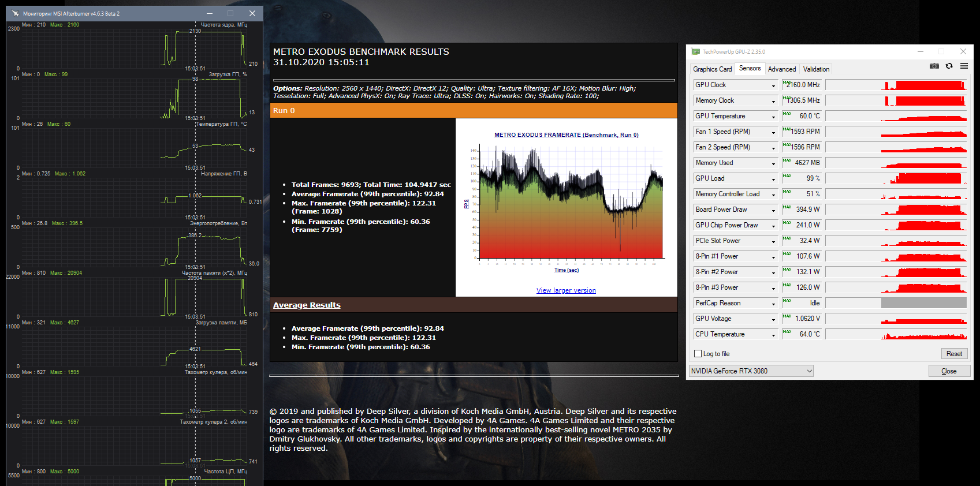Image resolution: width=980 pixels, height=486 pixels.
Task: Click the MAX badge beside CPU Temperature value
Action: 787,332
